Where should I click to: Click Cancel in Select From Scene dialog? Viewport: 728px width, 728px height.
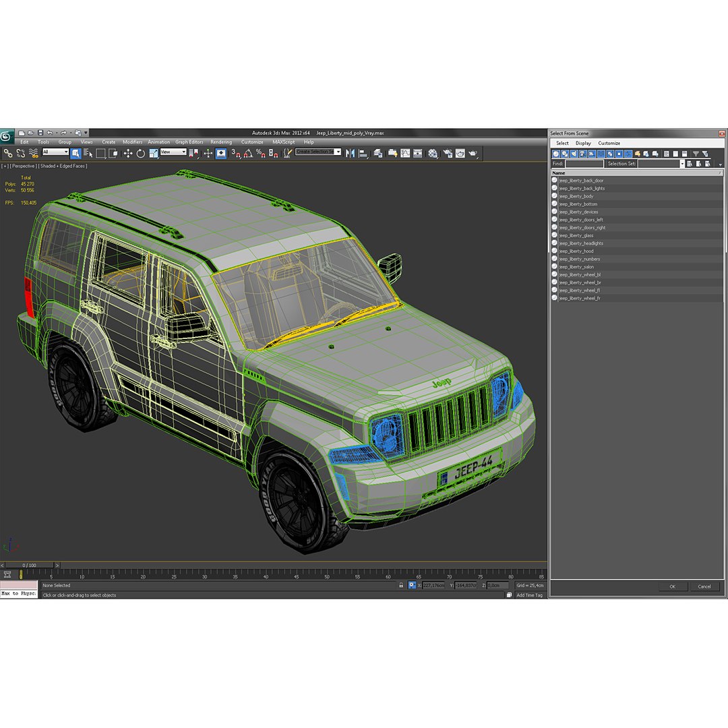pyautogui.click(x=704, y=586)
